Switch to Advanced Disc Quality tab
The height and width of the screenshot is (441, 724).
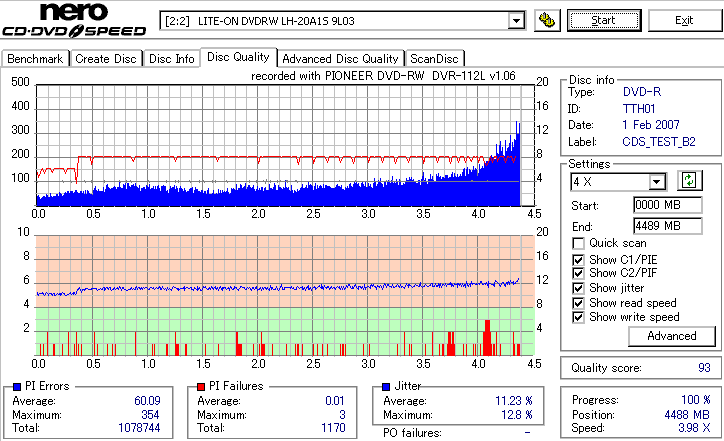tap(340, 59)
